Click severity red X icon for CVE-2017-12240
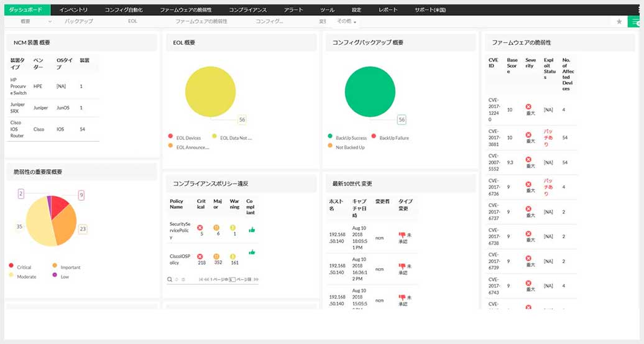This screenshot has height=344, width=644. coord(528,107)
